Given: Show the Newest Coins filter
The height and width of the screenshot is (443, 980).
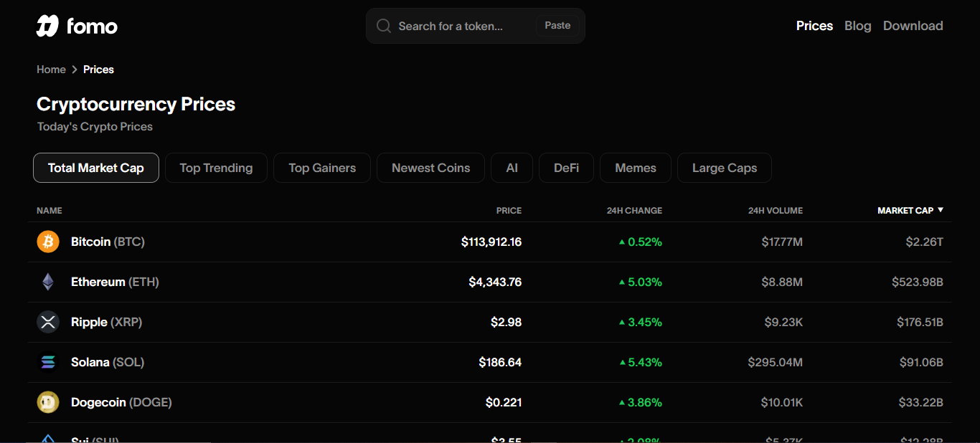Looking at the screenshot, I should pos(430,168).
